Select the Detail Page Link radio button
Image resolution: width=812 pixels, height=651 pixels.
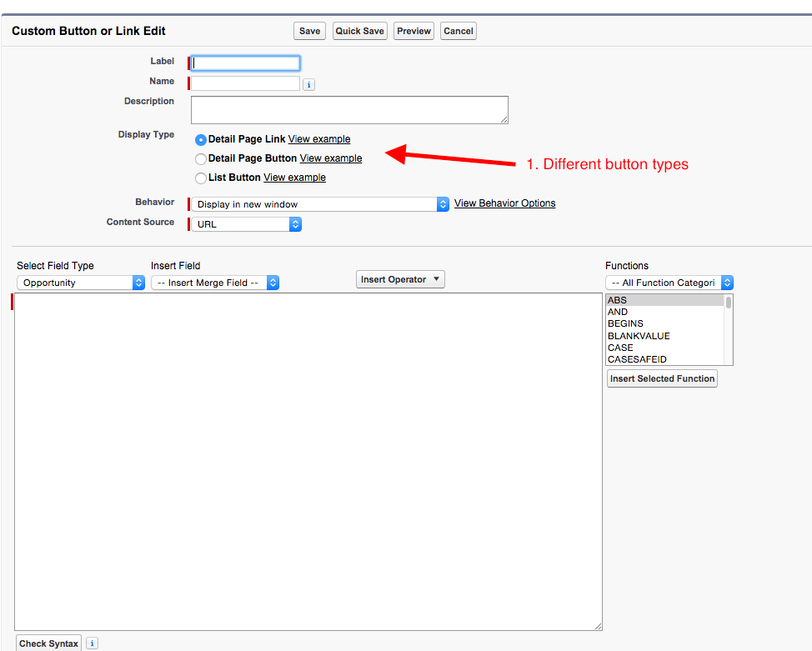(200, 140)
